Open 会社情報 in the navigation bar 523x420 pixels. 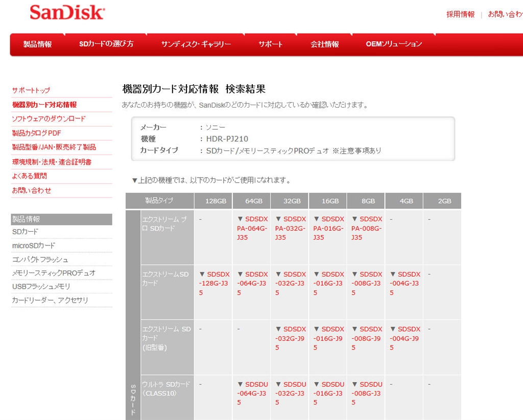[324, 44]
